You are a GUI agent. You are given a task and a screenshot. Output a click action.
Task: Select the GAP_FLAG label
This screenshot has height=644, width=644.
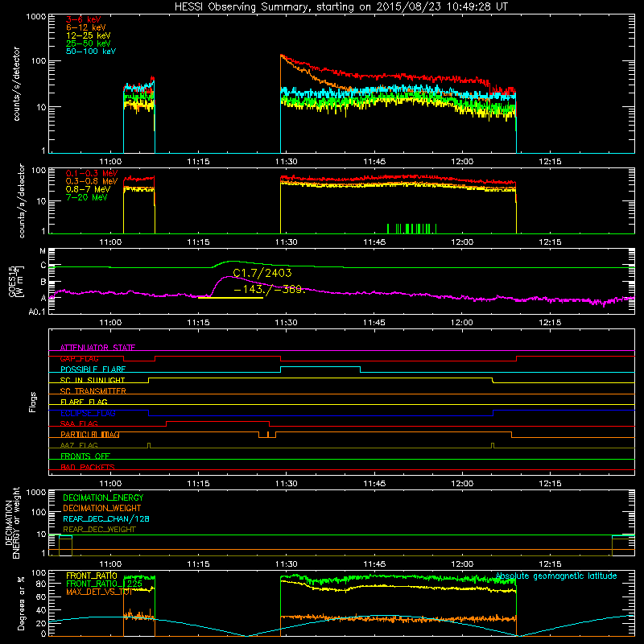(x=79, y=358)
